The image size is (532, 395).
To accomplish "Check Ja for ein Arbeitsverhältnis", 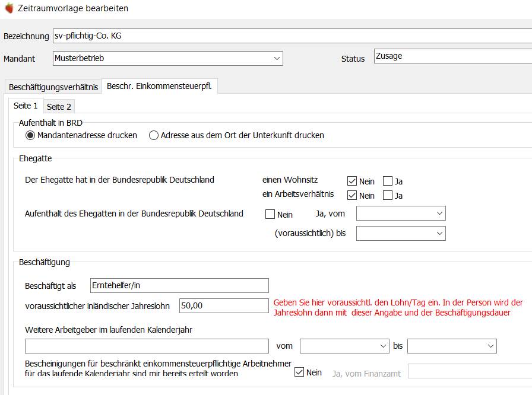I will pyautogui.click(x=388, y=195).
